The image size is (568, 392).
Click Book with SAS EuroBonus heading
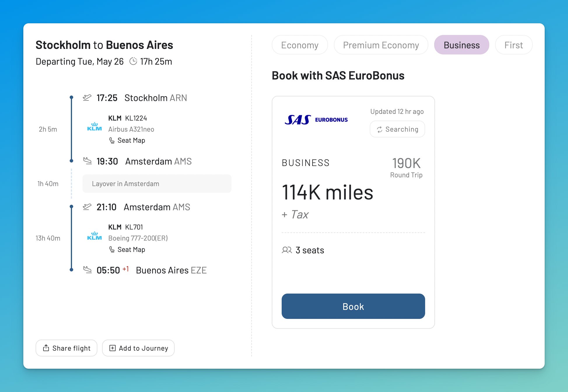pos(338,75)
